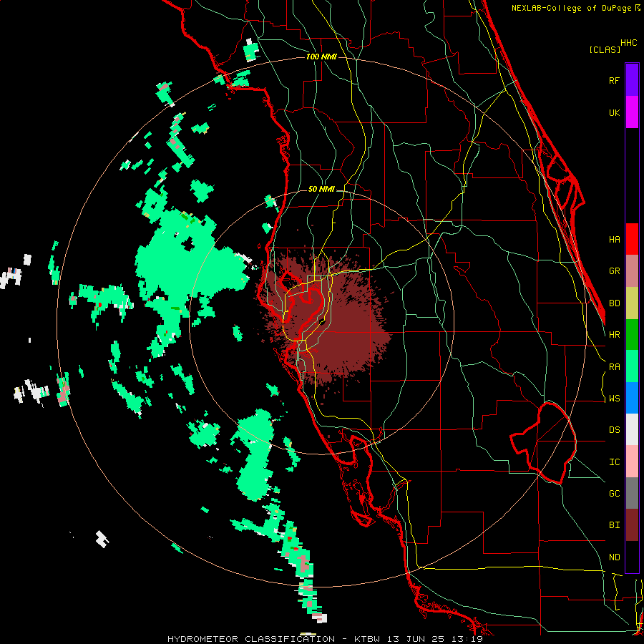
Task: Click the RF legend label
Action: [x=615, y=80]
